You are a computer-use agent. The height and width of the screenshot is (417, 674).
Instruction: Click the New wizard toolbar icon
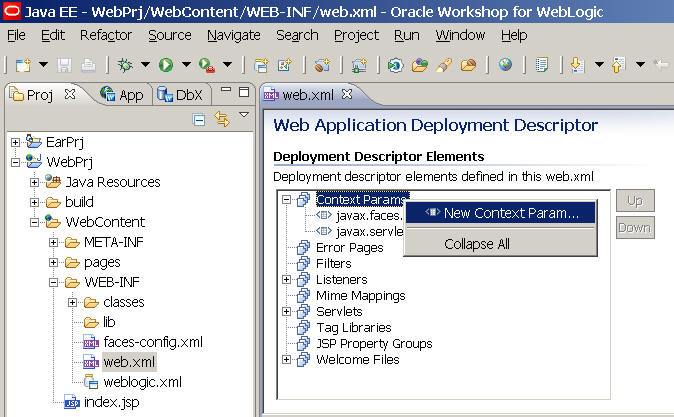pos(23,65)
